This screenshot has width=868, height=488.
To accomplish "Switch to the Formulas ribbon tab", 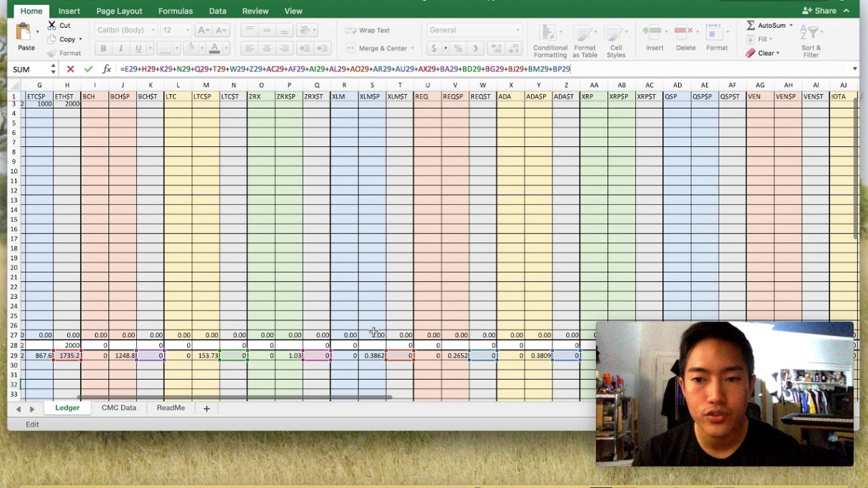I will click(x=176, y=11).
